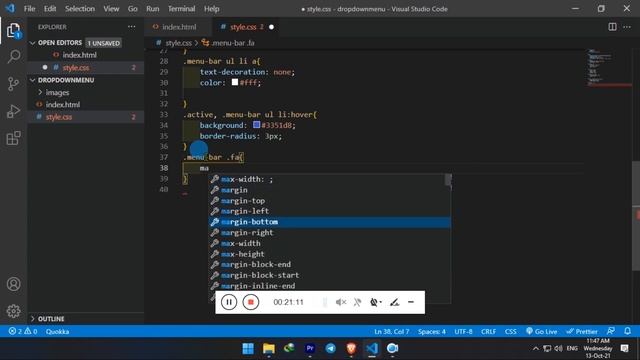This screenshot has width=640, height=360.
Task: Click the feedback icon in status bar
Action: tap(611, 331)
